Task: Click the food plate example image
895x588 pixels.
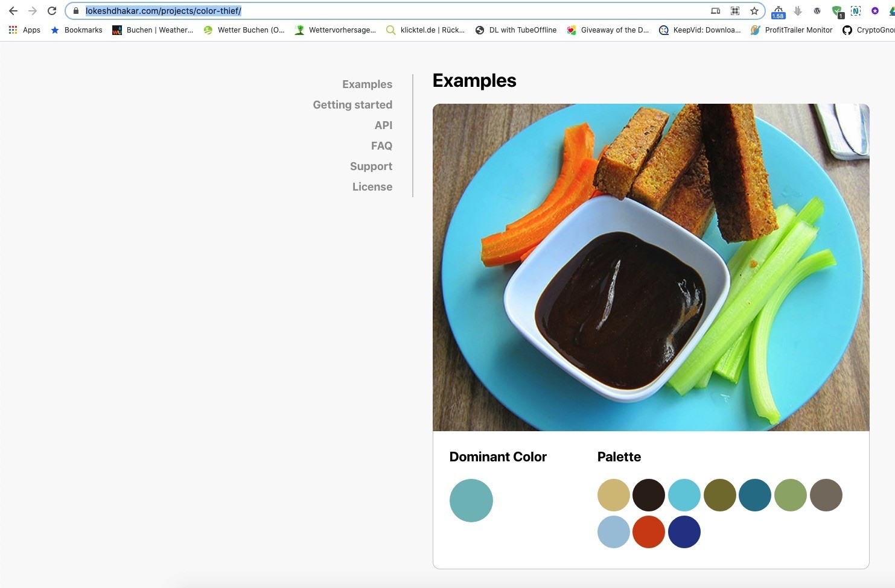Action: tap(651, 267)
